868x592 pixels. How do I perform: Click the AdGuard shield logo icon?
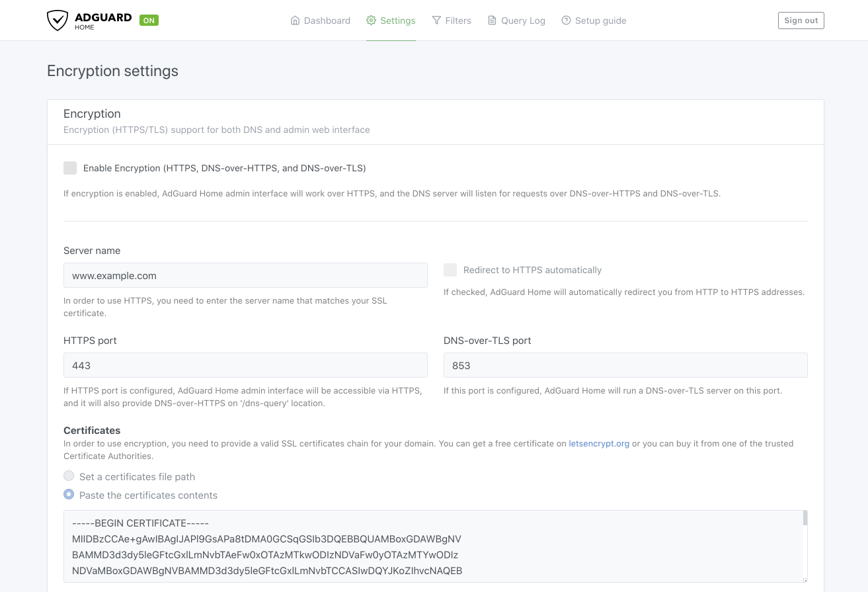pos(58,21)
